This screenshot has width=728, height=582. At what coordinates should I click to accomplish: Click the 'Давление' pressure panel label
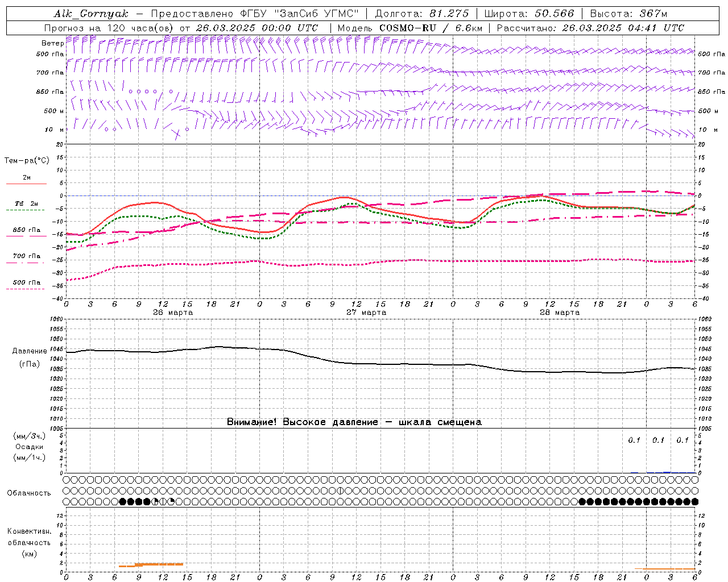point(30,351)
